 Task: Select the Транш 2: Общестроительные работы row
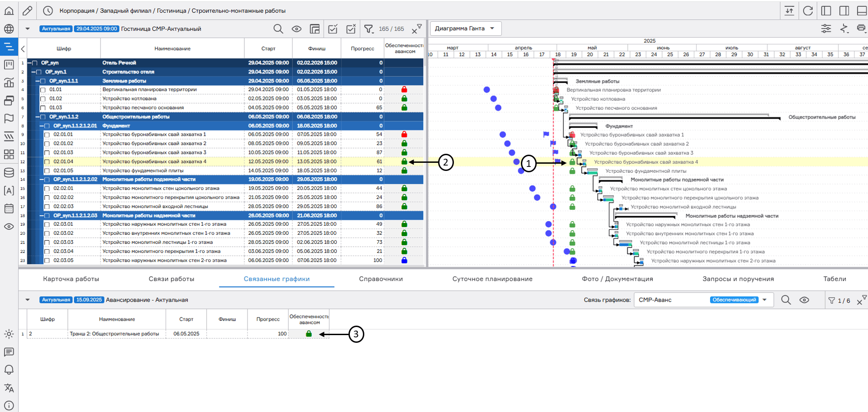(x=114, y=334)
